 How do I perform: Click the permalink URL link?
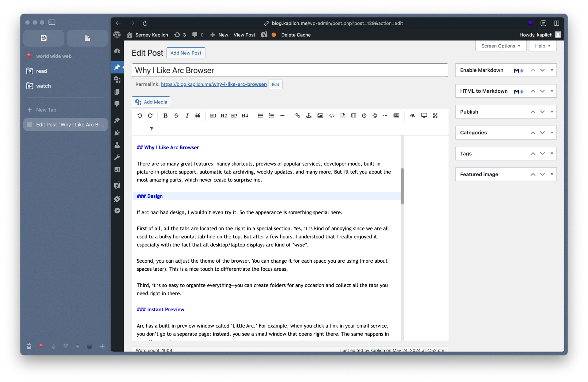tap(213, 84)
